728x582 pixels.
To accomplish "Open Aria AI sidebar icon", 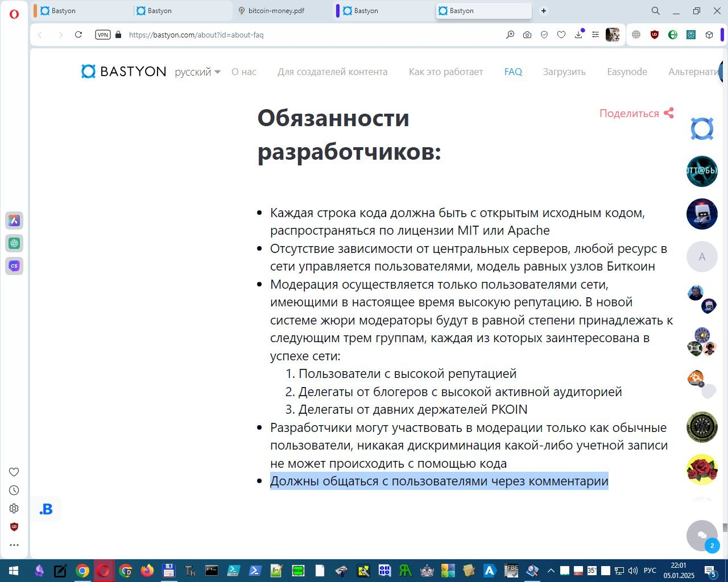I will [x=14, y=221].
